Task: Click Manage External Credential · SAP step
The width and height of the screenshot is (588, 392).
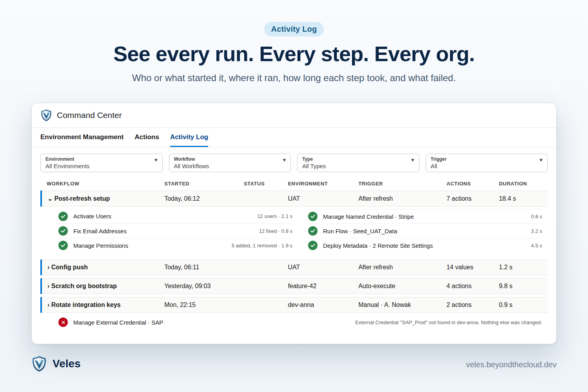Action: click(118, 323)
